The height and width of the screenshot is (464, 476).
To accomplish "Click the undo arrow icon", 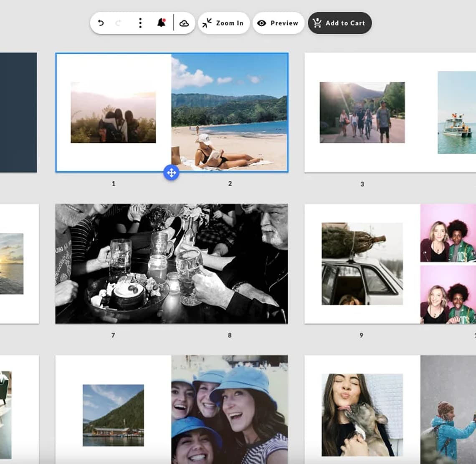I will pos(101,23).
